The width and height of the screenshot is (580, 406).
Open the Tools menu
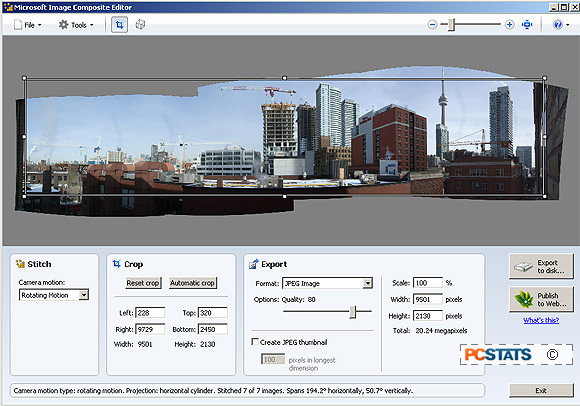[x=77, y=25]
